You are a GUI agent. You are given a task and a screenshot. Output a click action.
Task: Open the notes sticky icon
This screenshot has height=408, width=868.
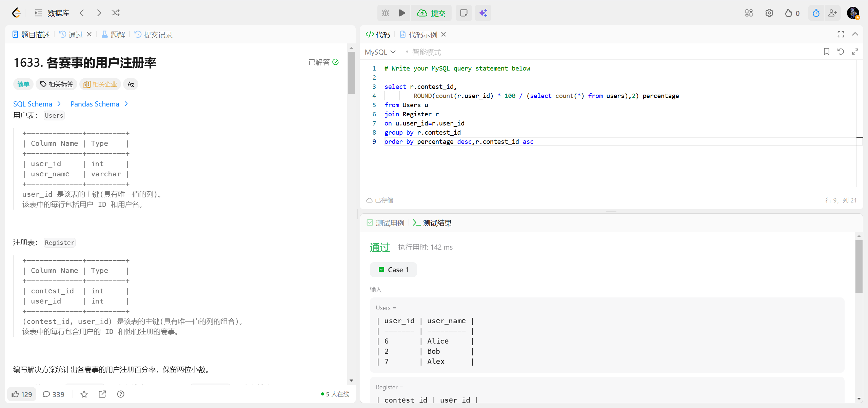click(463, 13)
